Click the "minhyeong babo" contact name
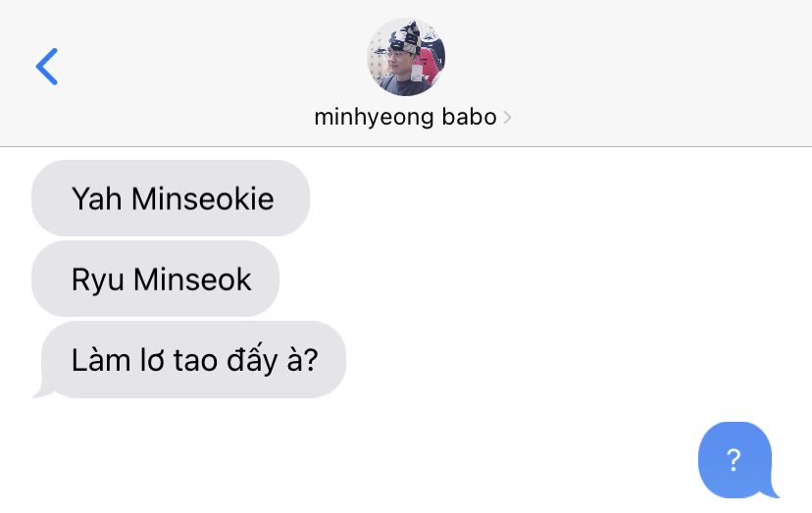This screenshot has height=513, width=812. point(405,117)
